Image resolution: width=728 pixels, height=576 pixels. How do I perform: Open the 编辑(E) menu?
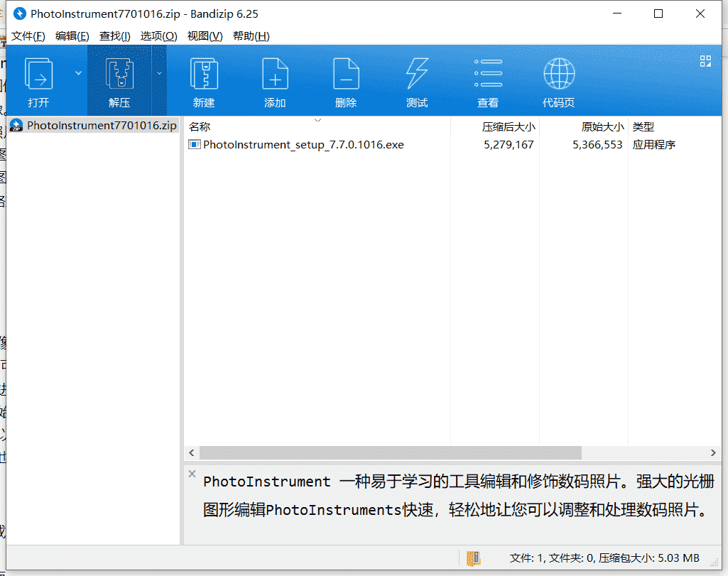[x=72, y=36]
